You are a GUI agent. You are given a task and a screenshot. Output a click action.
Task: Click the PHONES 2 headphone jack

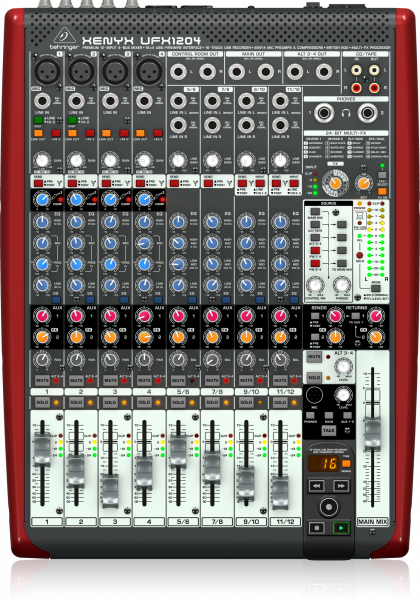click(367, 113)
